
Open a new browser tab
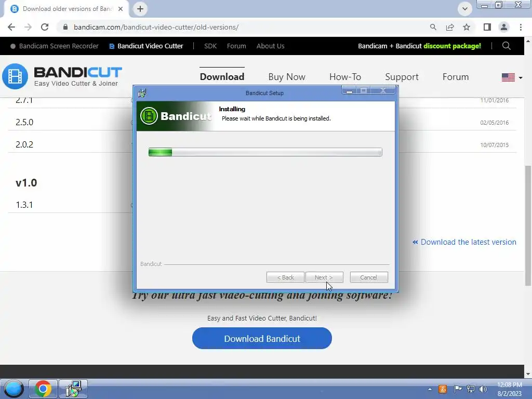click(x=140, y=9)
